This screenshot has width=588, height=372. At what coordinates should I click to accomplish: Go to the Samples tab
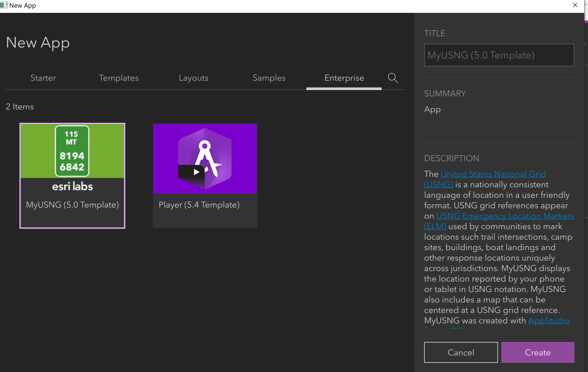tap(269, 78)
